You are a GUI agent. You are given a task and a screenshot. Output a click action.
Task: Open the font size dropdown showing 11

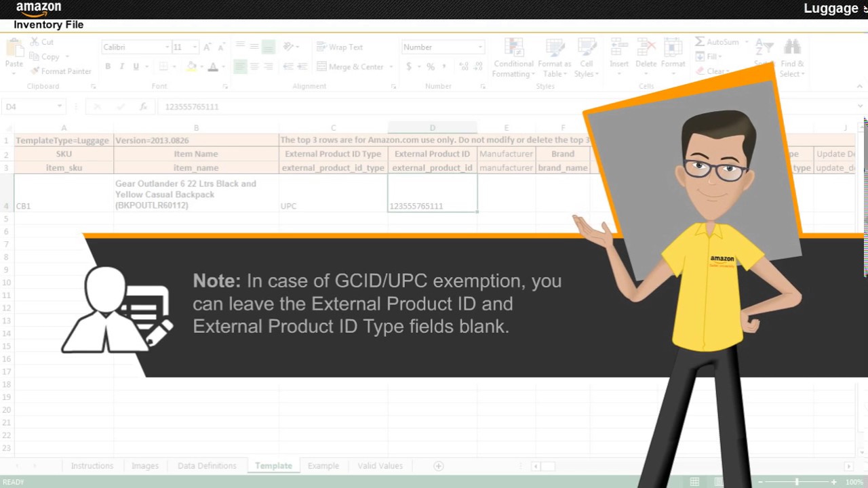(195, 47)
